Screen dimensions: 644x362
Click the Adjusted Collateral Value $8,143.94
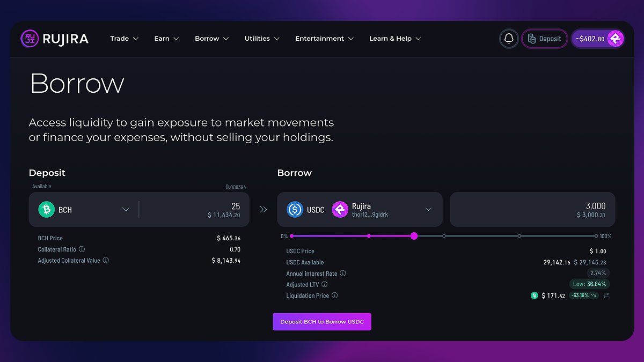[226, 261]
